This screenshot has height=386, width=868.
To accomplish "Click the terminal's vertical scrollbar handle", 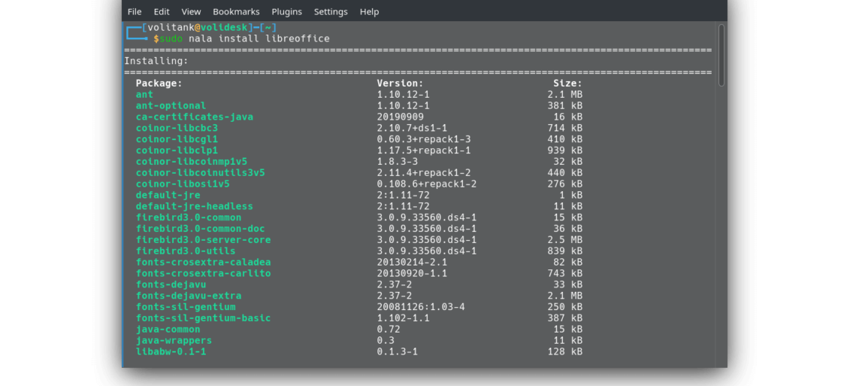I will point(721,55).
